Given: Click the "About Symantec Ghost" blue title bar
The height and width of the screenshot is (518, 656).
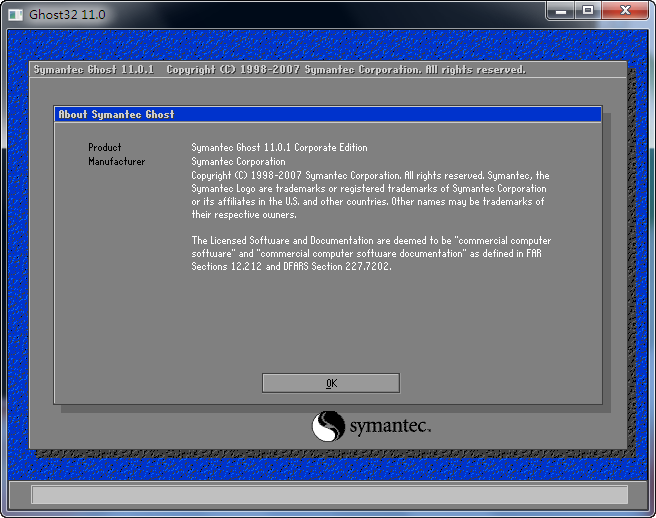Looking at the screenshot, I should tap(328, 115).
